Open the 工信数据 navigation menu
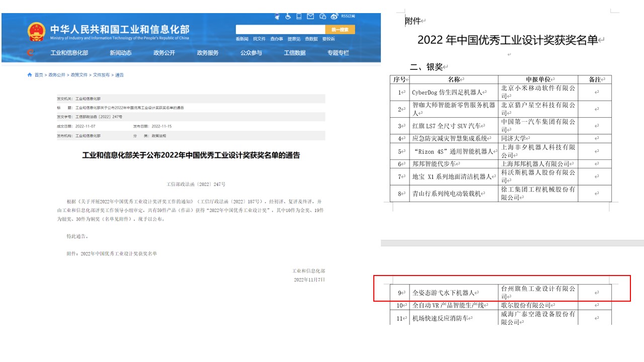644x362 pixels. click(x=295, y=53)
